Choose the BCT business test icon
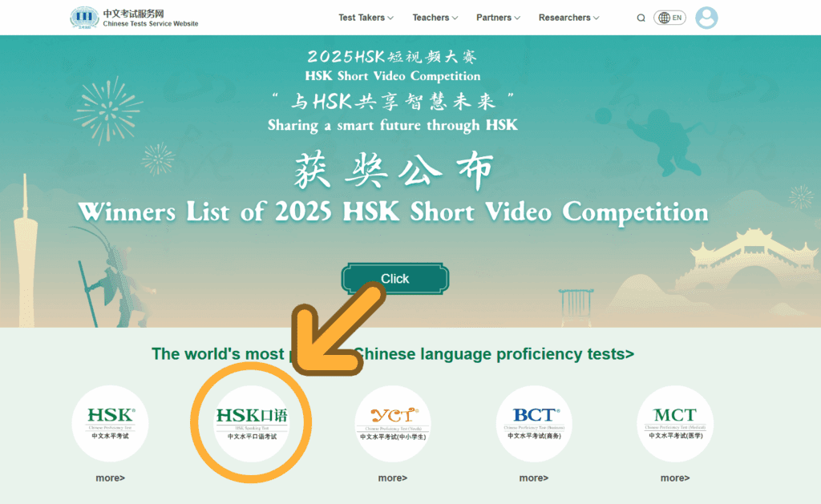This screenshot has height=504, width=821. tap(533, 423)
